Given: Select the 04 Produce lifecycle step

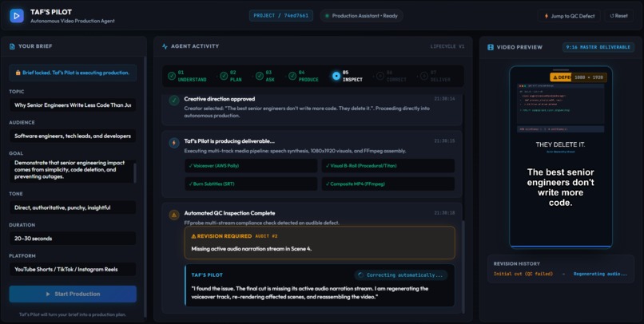Looking at the screenshot, I should coord(304,76).
